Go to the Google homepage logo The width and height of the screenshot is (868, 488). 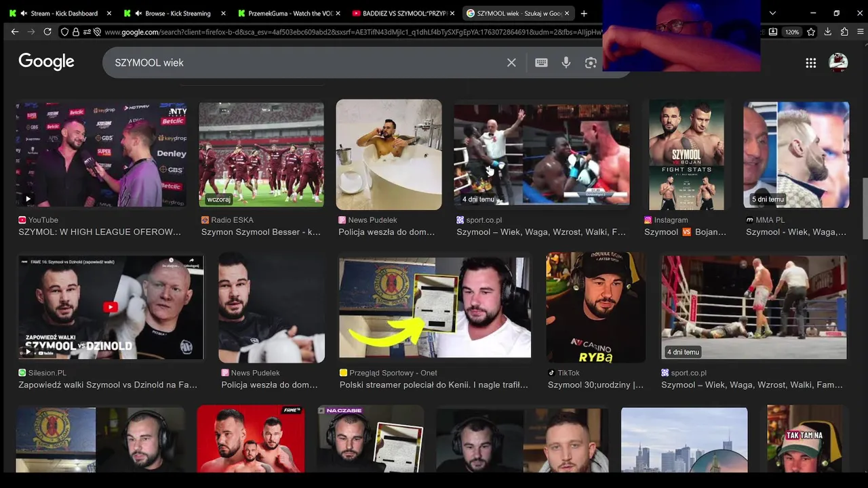pyautogui.click(x=46, y=62)
